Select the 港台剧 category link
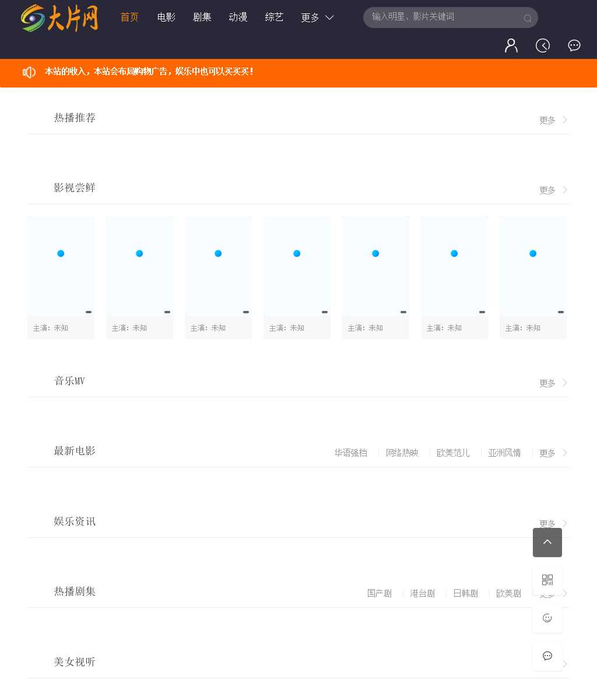Viewport: 597px width, 700px height. 423,593
